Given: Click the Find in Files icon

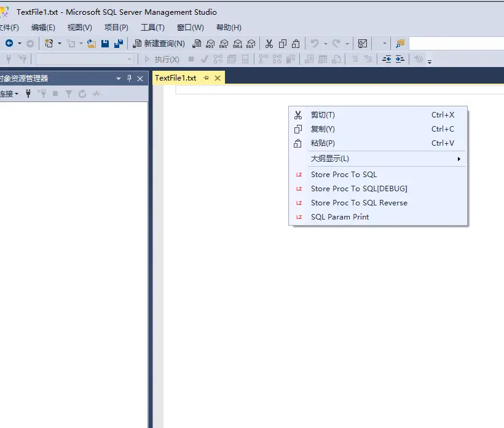Looking at the screenshot, I should pyautogui.click(x=400, y=44).
